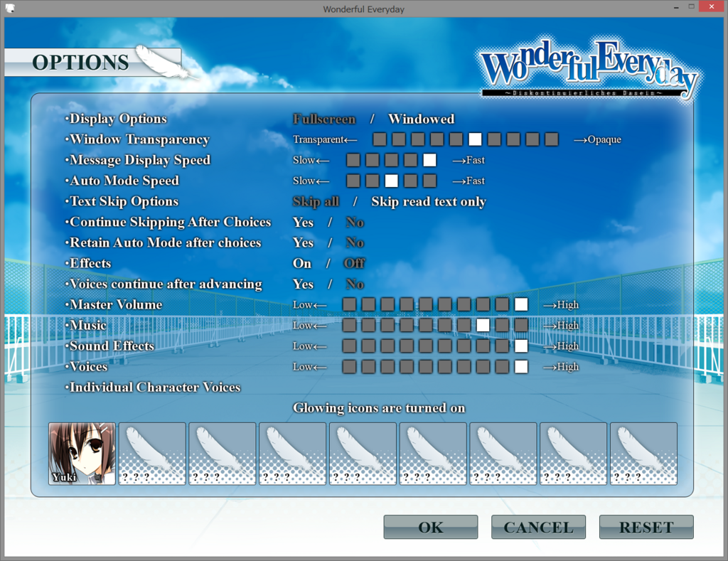Image resolution: width=728 pixels, height=561 pixels.
Task: Set Master Volume to lowest box
Action: pos(350,304)
